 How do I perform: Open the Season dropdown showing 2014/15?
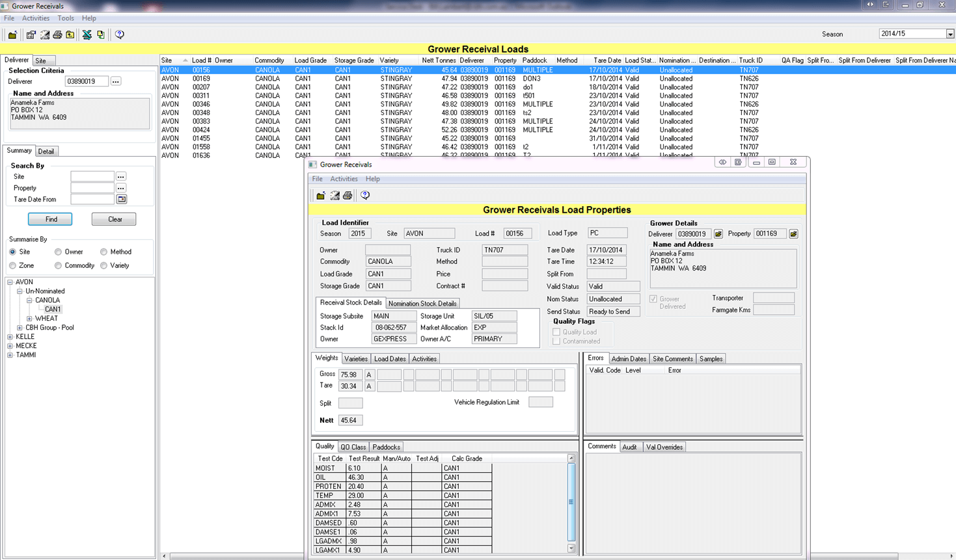click(x=950, y=34)
